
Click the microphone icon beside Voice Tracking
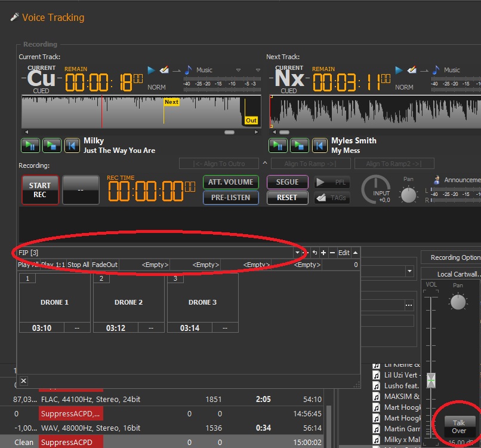[14, 17]
